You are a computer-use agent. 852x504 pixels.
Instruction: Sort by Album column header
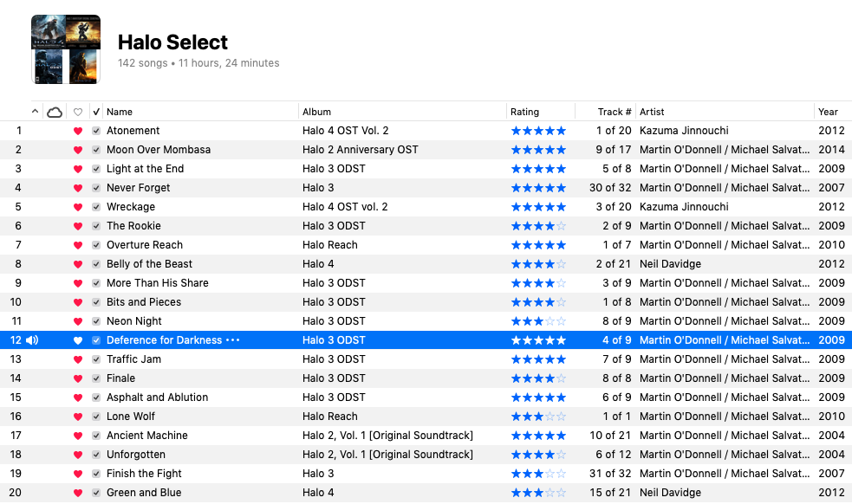coord(316,112)
